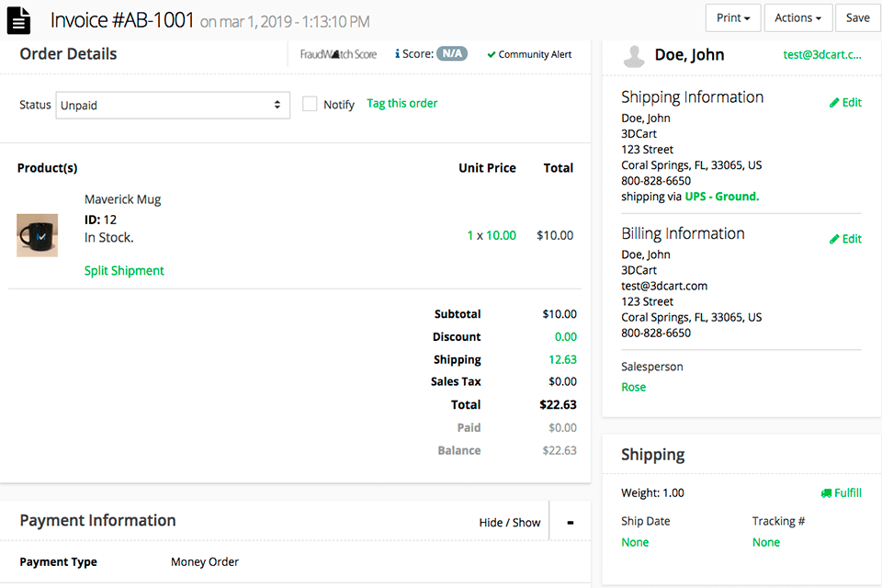Open the Print dropdown menu
882x588 pixels.
click(x=732, y=18)
